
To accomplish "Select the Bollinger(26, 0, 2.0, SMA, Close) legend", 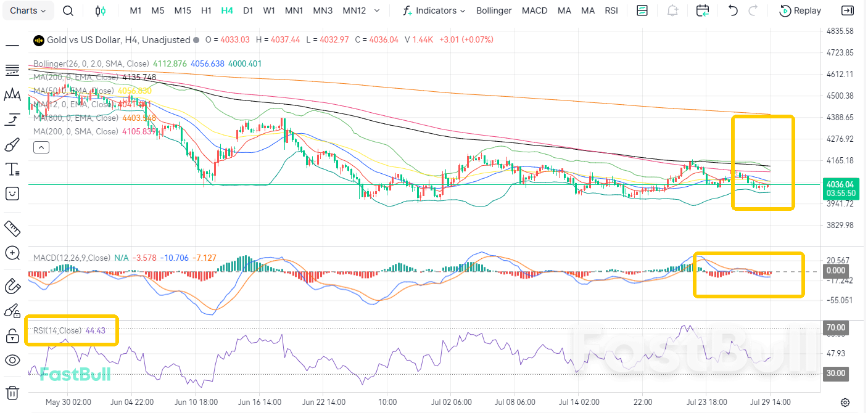I will coord(91,63).
